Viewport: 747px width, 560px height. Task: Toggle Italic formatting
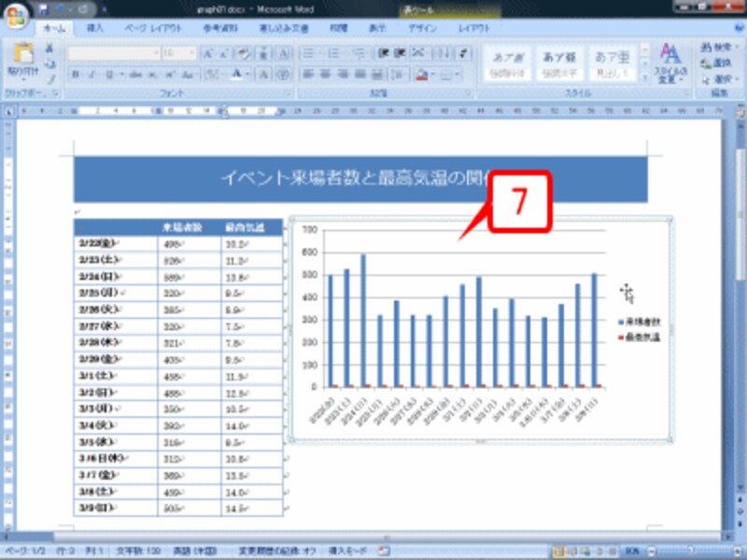point(93,74)
